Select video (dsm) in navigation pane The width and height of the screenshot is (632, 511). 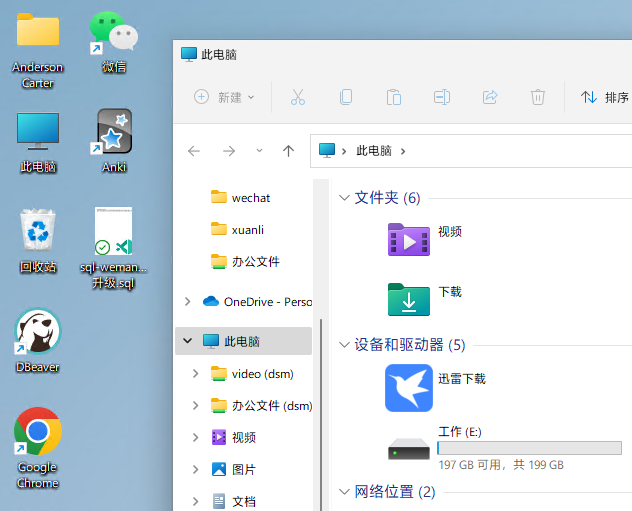tap(252, 374)
